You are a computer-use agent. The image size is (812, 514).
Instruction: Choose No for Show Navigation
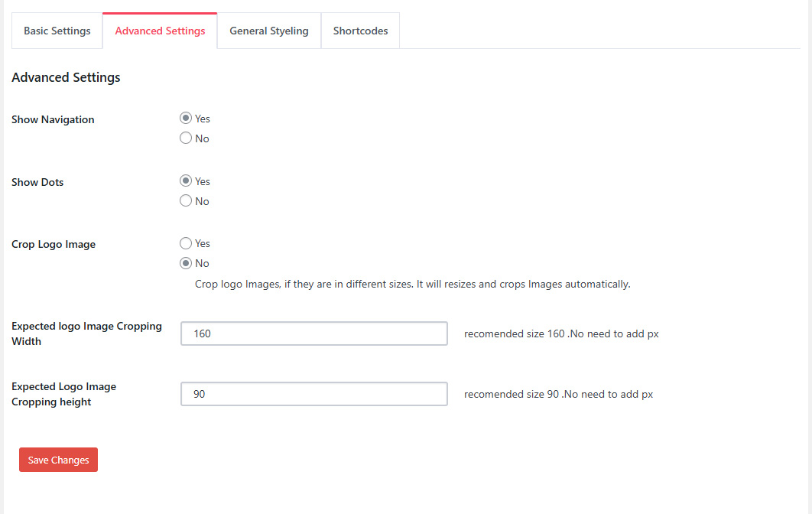point(186,138)
